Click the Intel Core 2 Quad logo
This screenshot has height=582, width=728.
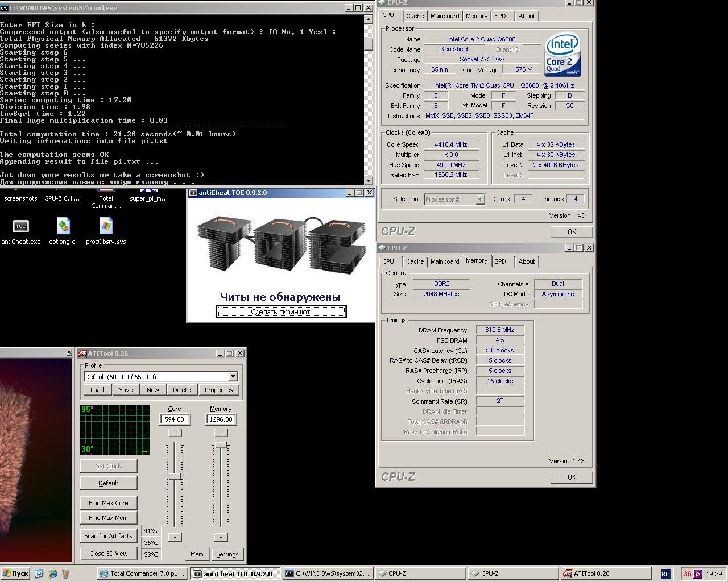[562, 55]
